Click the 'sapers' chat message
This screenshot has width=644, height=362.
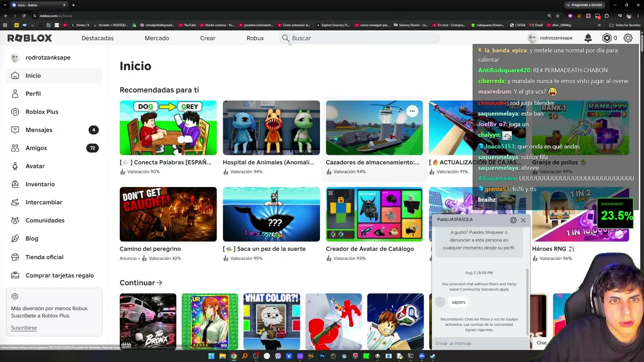(x=458, y=302)
